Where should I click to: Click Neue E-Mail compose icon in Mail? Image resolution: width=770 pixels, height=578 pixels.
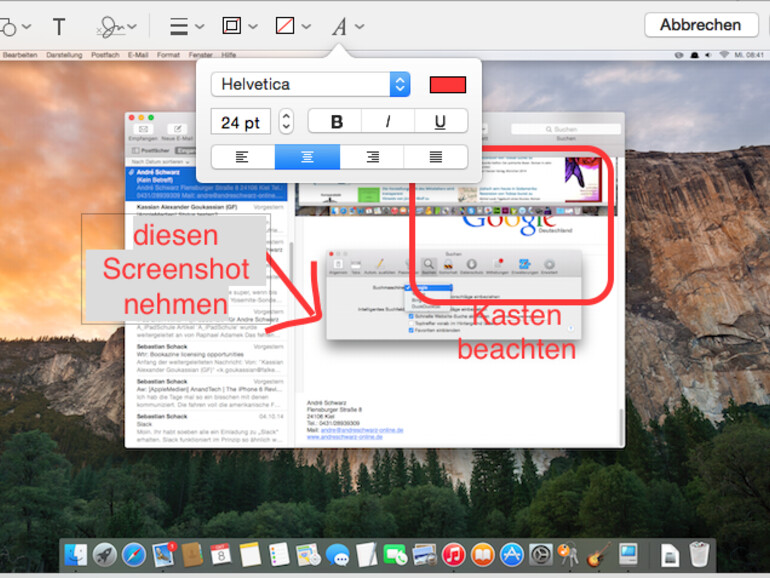(177, 129)
